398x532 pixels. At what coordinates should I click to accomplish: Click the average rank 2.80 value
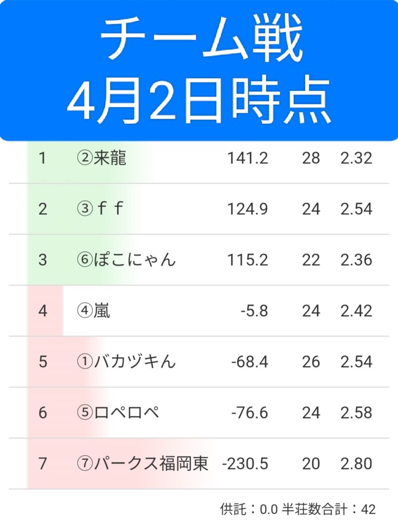[x=356, y=463]
